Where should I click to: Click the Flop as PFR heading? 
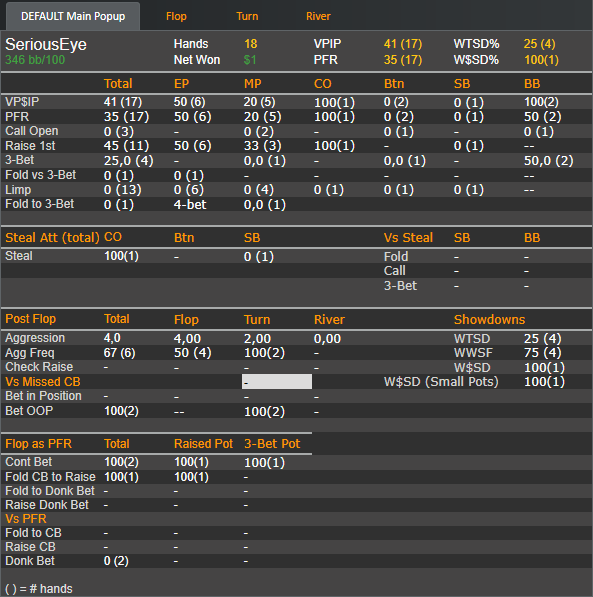point(38,444)
